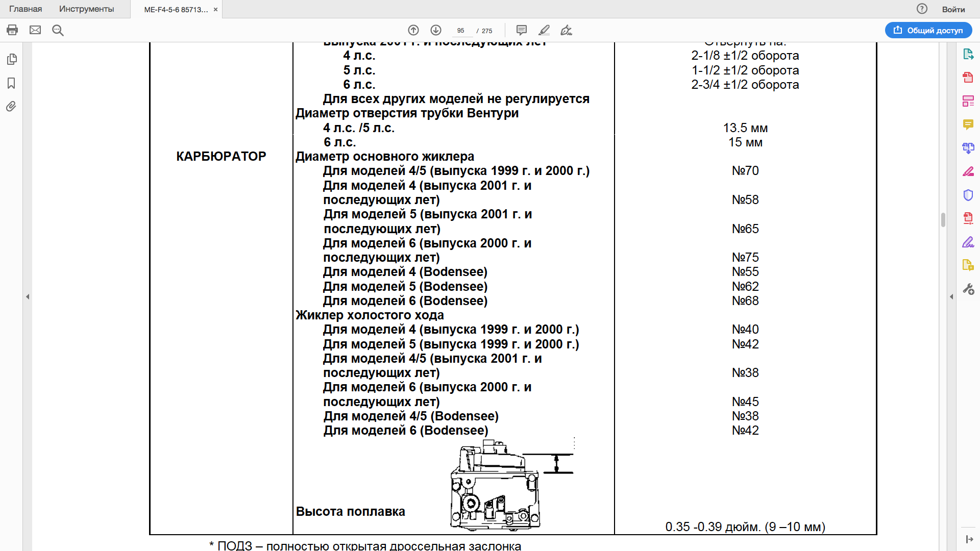Switch to the Главная tab
This screenshot has width=980, height=551.
(26, 9)
